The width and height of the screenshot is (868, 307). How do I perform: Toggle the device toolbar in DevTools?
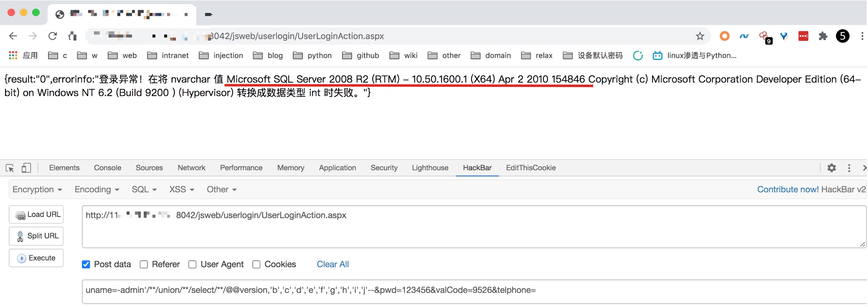(26, 168)
